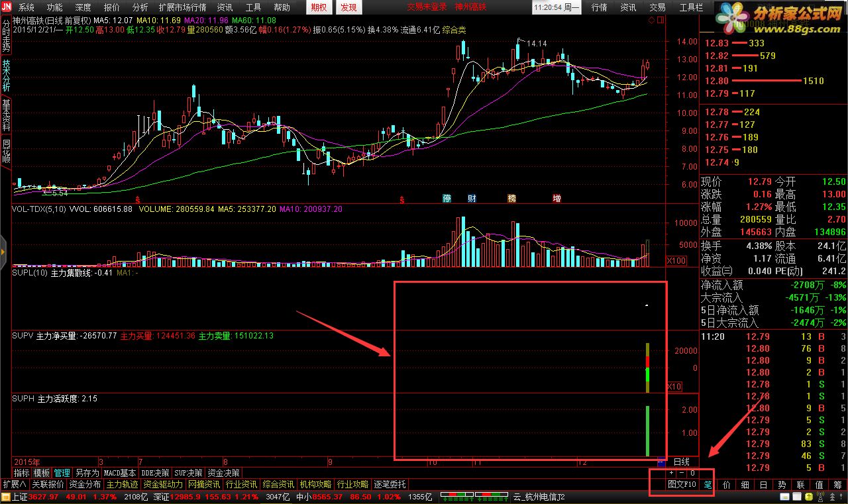
Task: Apply the MACD基本 template
Action: tap(120, 473)
